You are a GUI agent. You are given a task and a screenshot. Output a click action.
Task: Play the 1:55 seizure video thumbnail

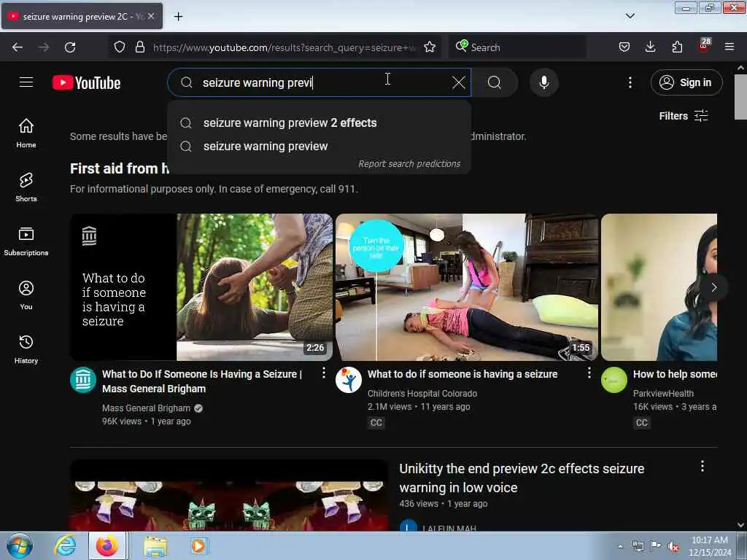467,287
